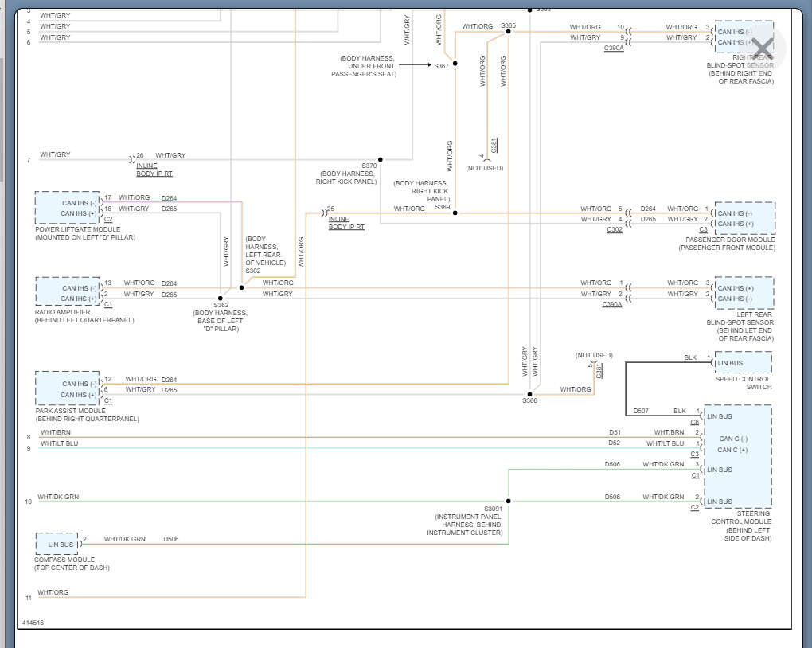This screenshot has height=648, width=812.
Task: Select splice label S365
Action: coord(508,25)
